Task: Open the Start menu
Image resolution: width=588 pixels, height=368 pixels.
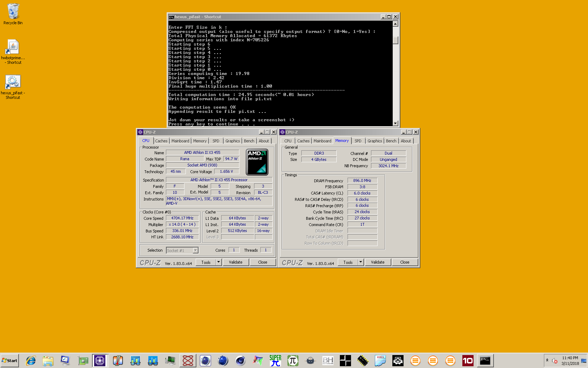Action: (9, 360)
